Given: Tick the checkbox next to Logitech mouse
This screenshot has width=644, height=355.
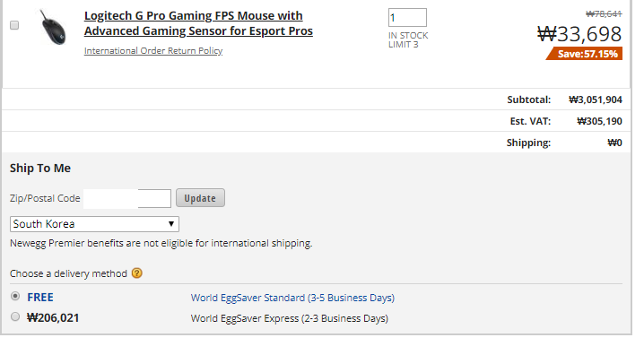Looking at the screenshot, I should pos(14,25).
